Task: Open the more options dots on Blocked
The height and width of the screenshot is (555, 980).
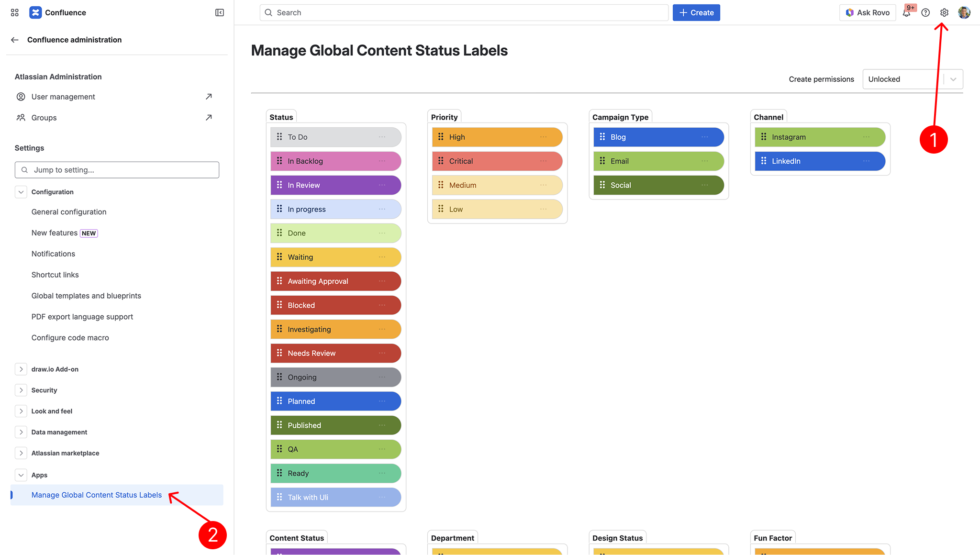Action: pos(382,305)
